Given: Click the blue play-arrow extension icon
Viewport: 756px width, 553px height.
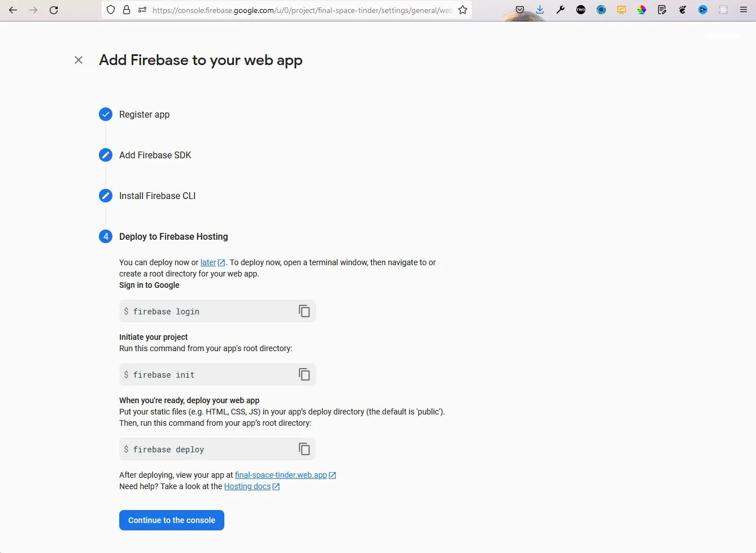Looking at the screenshot, I should (703, 10).
